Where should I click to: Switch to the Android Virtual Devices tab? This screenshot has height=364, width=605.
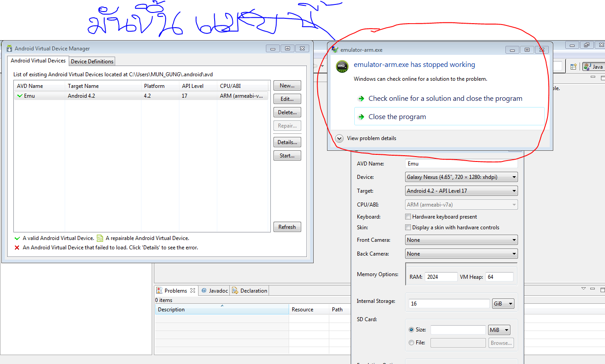point(38,61)
